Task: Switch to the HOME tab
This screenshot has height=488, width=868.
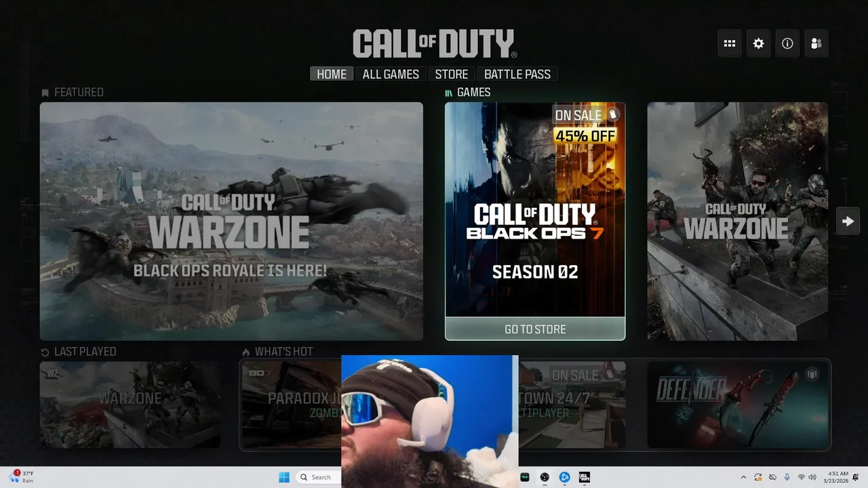Action: (332, 74)
